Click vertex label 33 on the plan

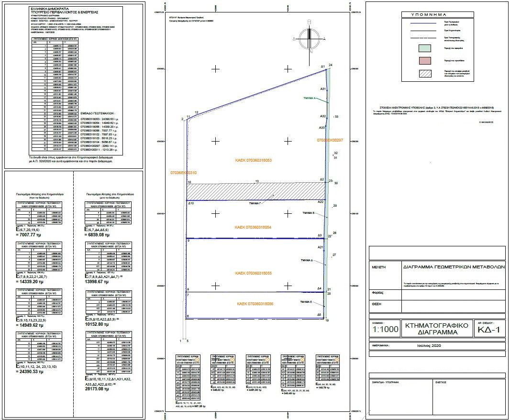tap(336, 116)
